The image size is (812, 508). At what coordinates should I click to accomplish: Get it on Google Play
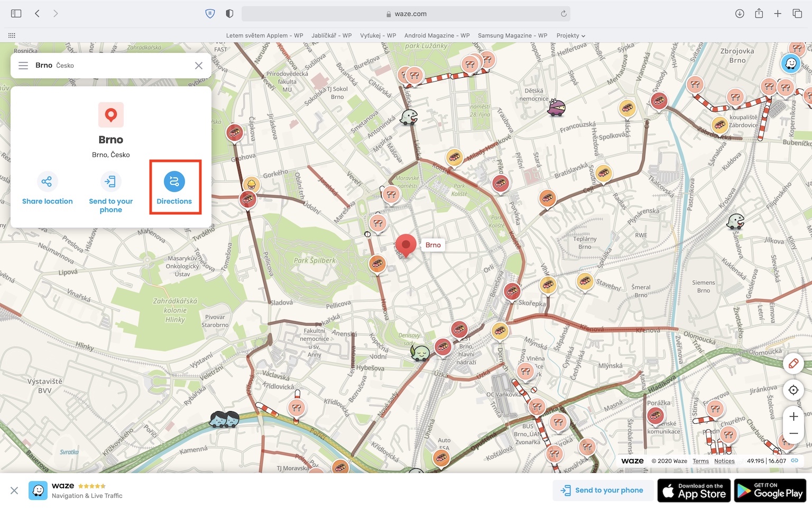click(770, 491)
